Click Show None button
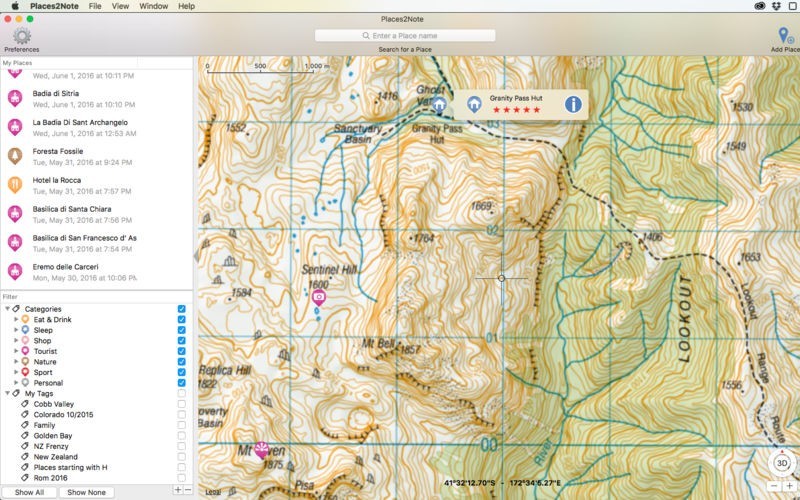The image size is (800, 500). coord(86,492)
